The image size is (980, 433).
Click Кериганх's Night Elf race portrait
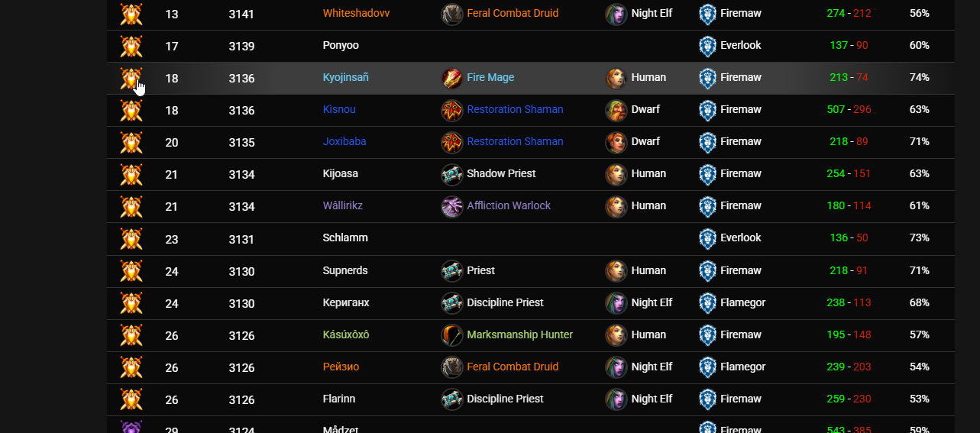click(x=616, y=303)
